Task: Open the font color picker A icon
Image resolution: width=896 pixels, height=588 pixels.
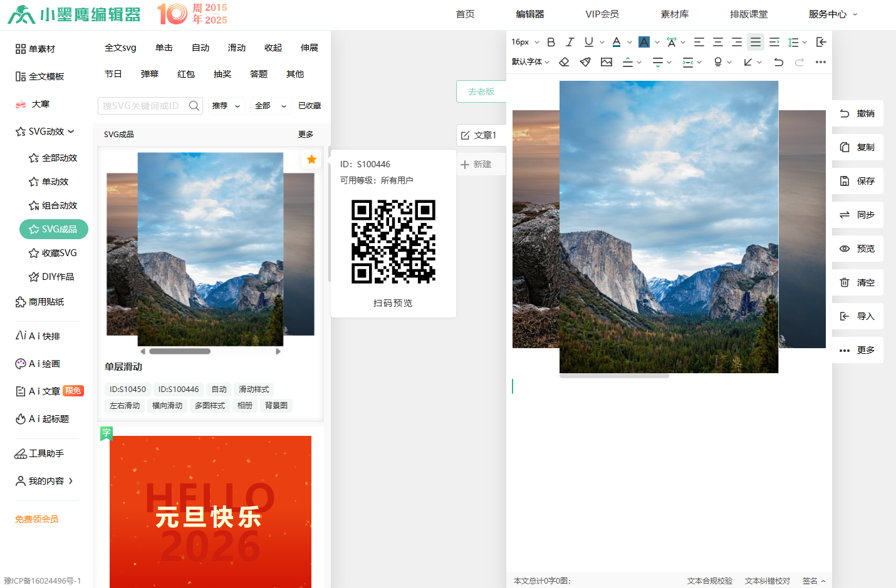Action: tap(617, 42)
